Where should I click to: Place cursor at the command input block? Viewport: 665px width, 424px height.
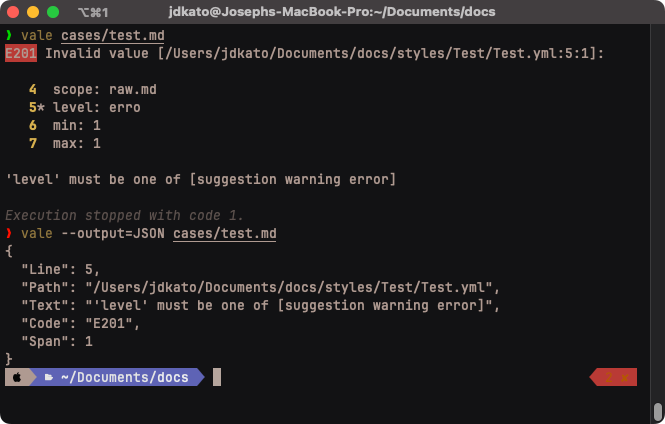(x=217, y=377)
